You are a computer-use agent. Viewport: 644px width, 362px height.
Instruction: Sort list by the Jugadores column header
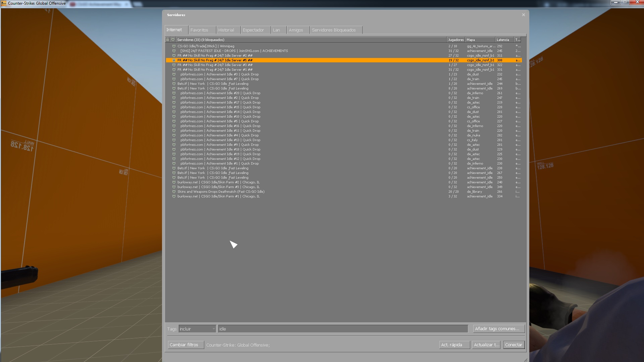(455, 40)
